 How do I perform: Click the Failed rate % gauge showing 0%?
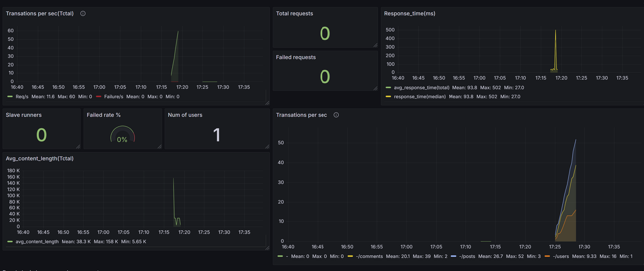click(x=122, y=136)
